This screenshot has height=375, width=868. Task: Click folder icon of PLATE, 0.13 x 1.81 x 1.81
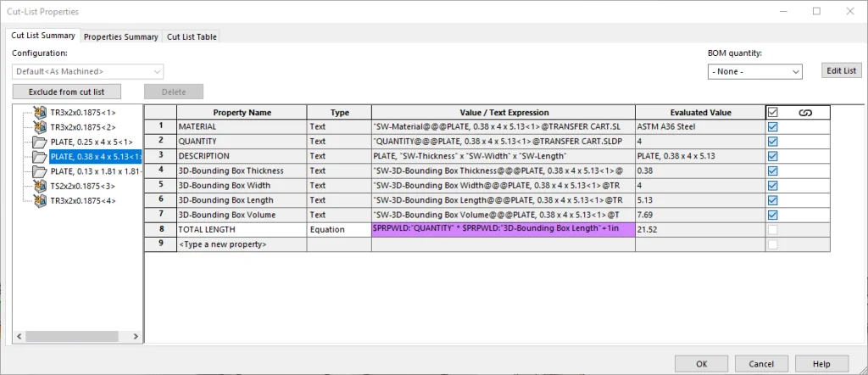[40, 171]
